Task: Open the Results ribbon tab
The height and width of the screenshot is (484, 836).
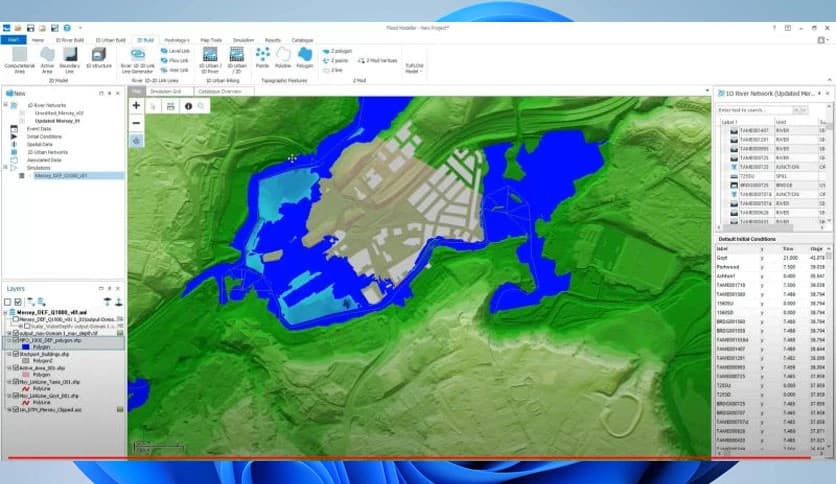Action: 273,40
